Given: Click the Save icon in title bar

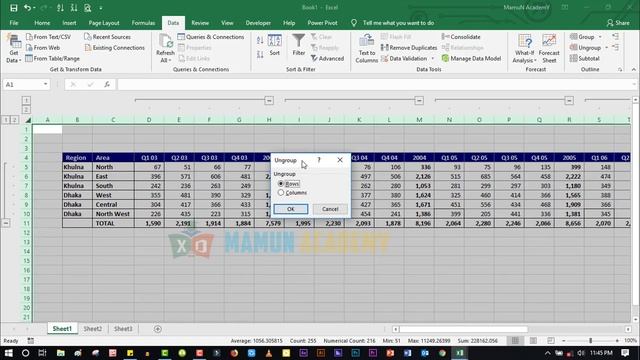Looking at the screenshot, I should (x=13, y=7).
